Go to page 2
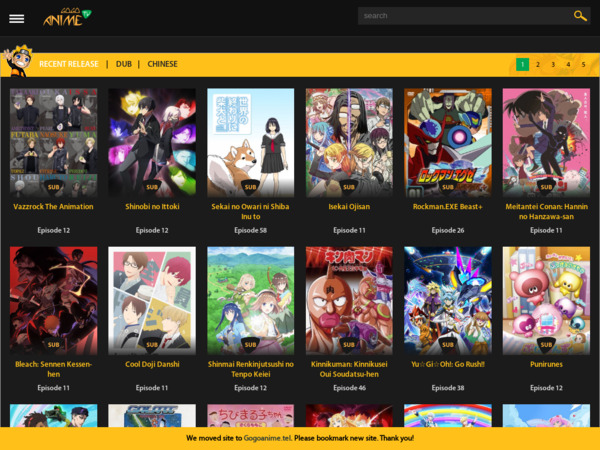The height and width of the screenshot is (450, 600). (x=538, y=64)
